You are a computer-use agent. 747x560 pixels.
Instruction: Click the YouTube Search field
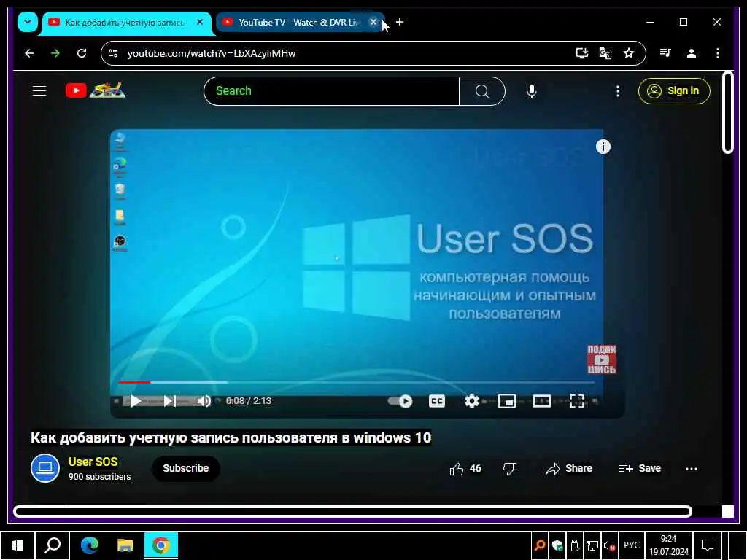(332, 91)
